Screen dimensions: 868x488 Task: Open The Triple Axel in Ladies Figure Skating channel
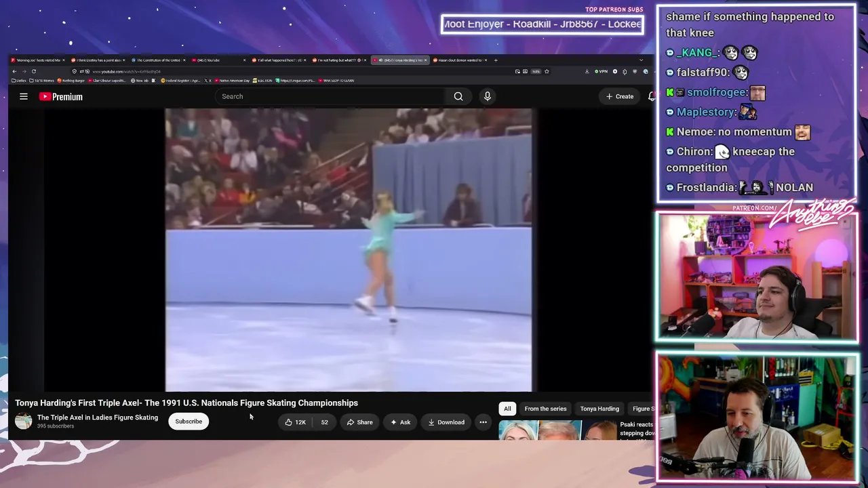click(98, 418)
